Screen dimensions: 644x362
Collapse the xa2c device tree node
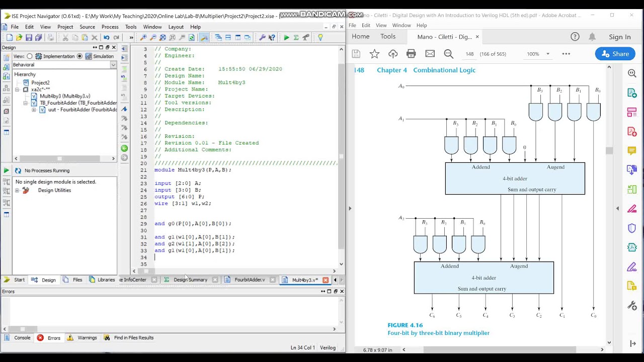(17, 89)
